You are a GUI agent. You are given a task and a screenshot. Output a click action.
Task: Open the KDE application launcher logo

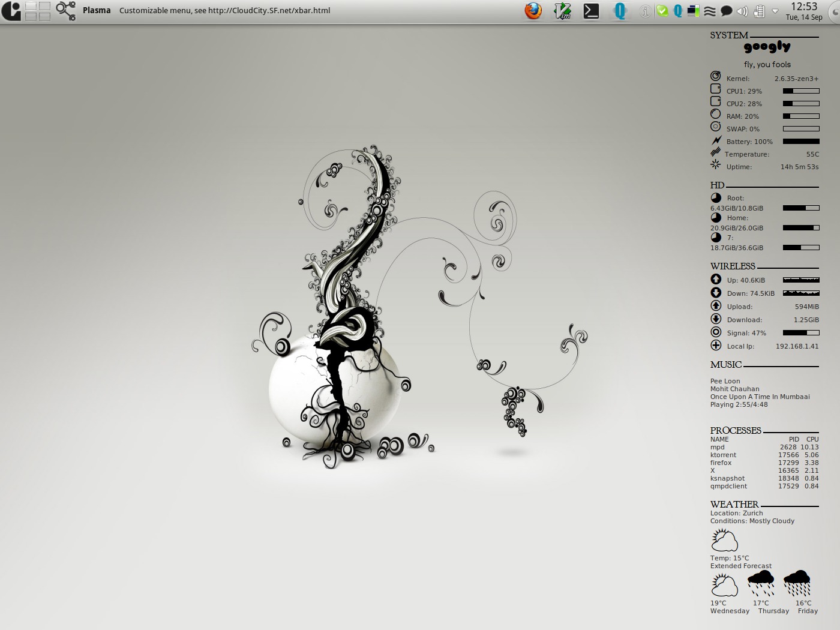11,11
